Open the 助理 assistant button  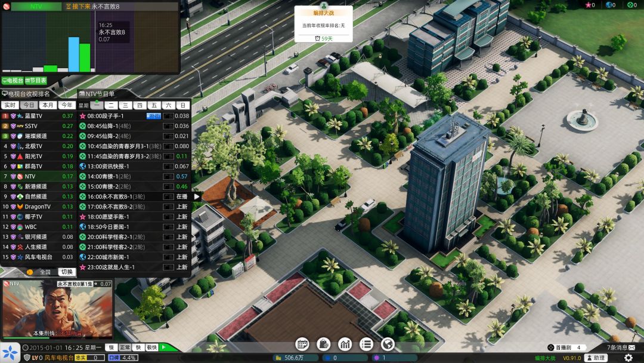[x=595, y=358]
